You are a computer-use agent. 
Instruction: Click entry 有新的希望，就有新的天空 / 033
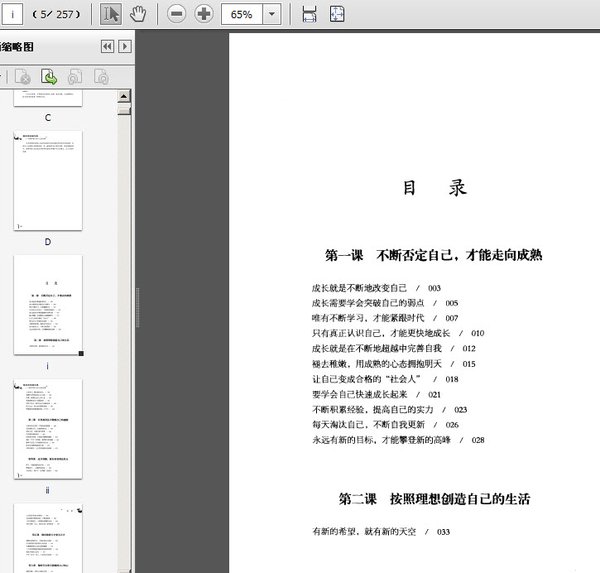click(381, 532)
